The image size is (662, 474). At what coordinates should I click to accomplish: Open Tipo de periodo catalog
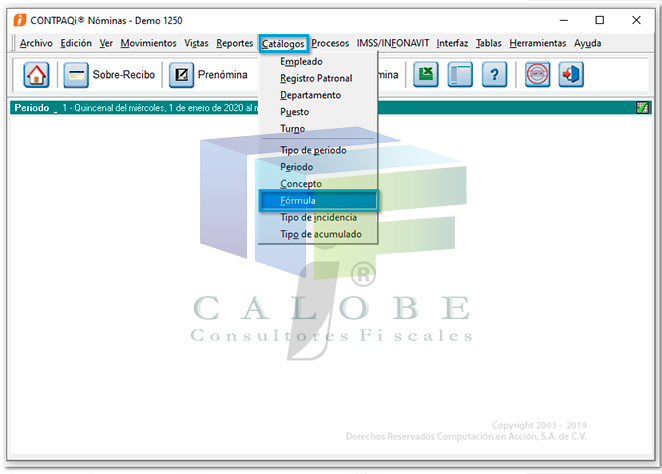[x=318, y=150]
